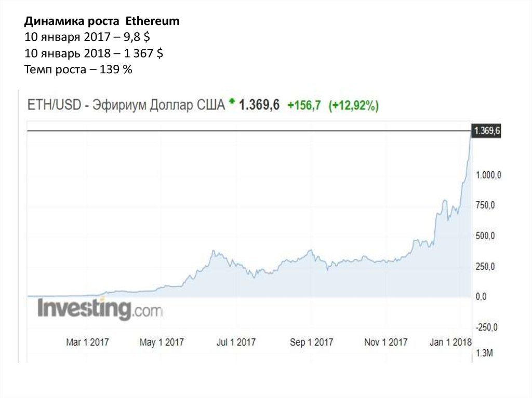Select the May 1 2017 date label
This screenshot has width=532, height=398.
pyautogui.click(x=162, y=342)
